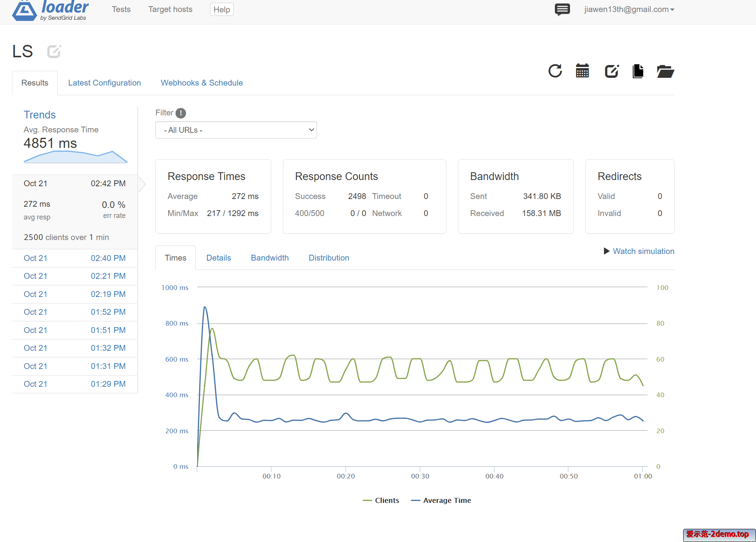Image resolution: width=756 pixels, height=542 pixels.
Task: Open the schedule calendar icon
Action: point(582,71)
